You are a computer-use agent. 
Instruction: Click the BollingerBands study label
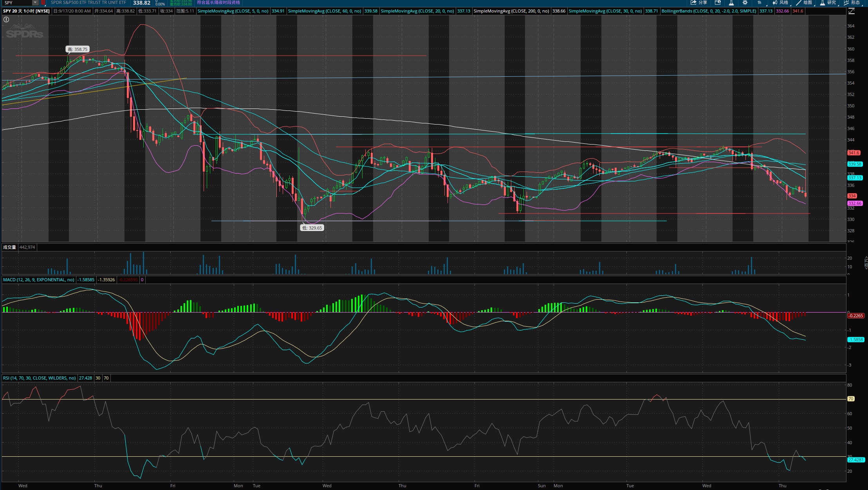coord(709,11)
